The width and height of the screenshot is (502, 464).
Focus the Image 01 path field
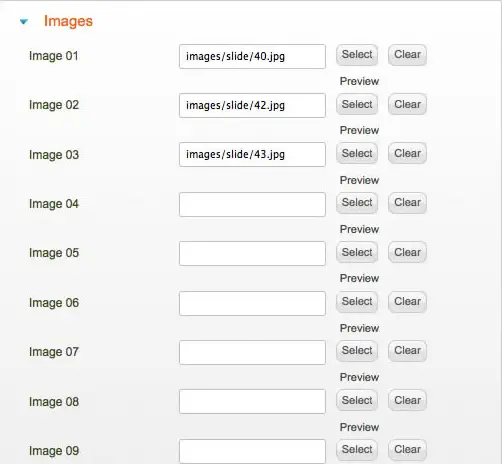click(x=252, y=56)
